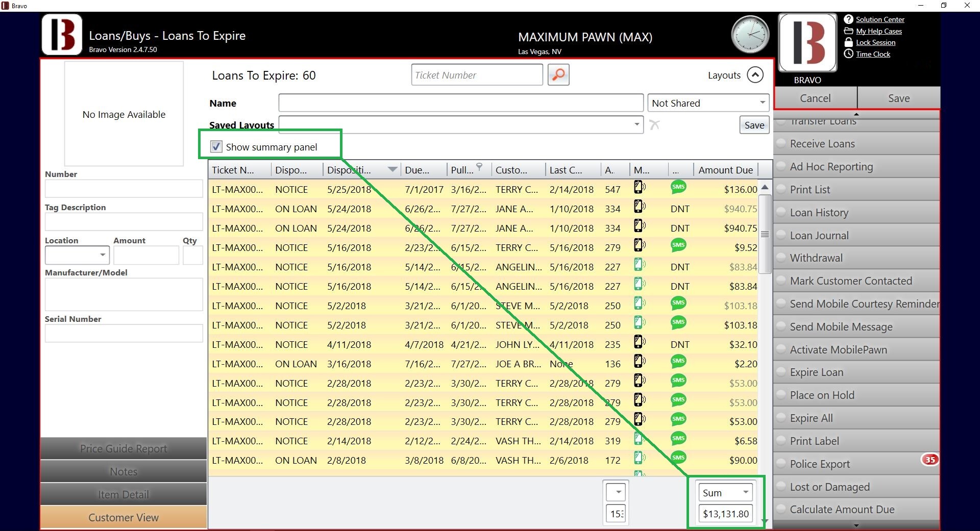Select the Print List bullet
This screenshot has width=980, height=531.
[781, 189]
